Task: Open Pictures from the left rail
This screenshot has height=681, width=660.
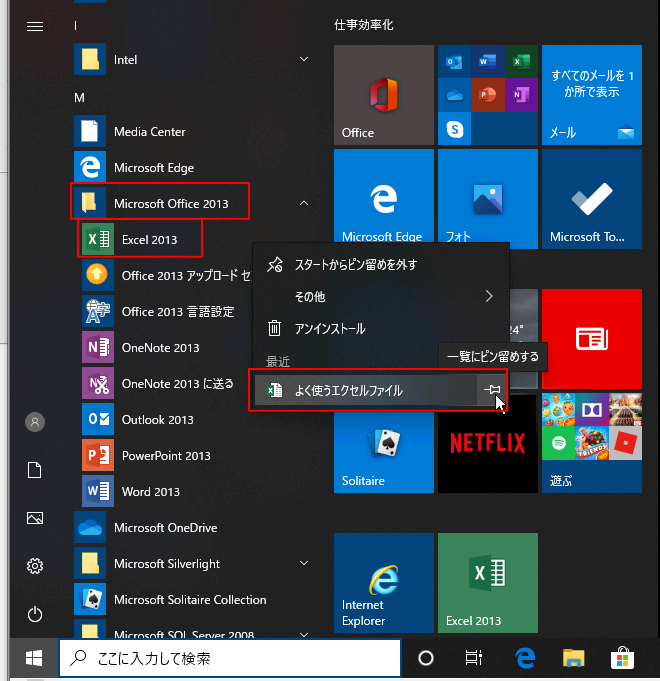Action: (35, 518)
